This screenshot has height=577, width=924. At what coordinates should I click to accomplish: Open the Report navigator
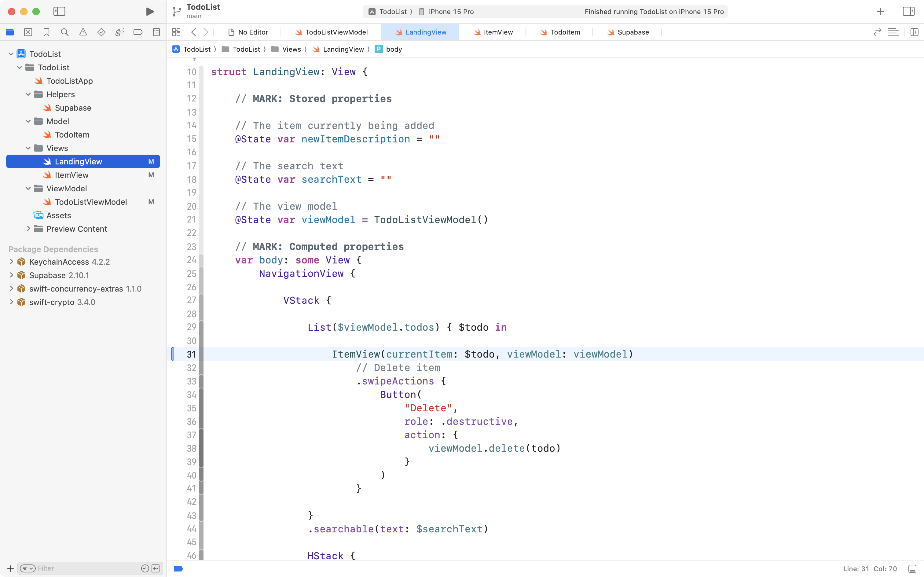click(x=156, y=32)
